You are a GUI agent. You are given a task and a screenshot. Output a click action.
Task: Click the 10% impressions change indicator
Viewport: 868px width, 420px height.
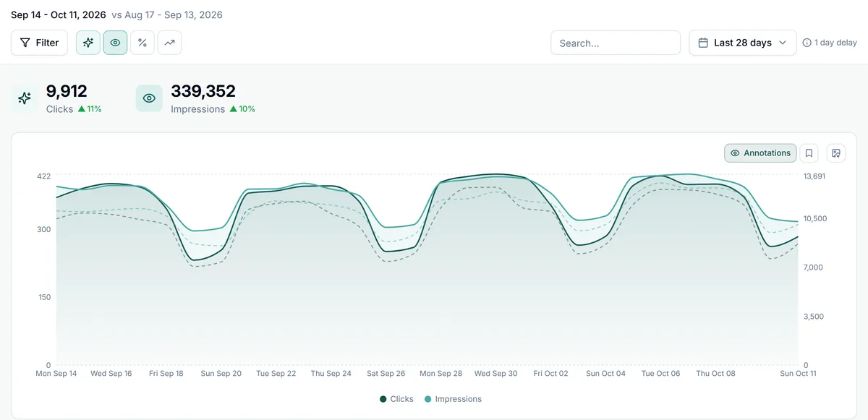[242, 109]
